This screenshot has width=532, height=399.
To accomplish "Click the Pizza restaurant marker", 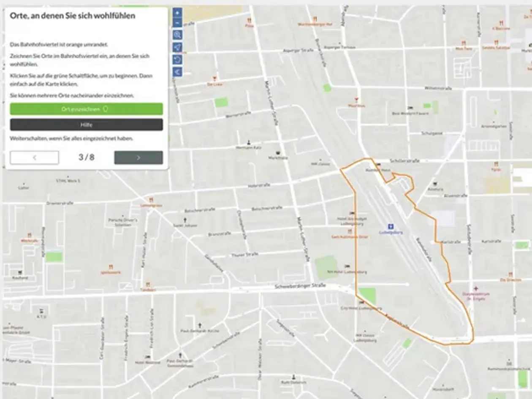I will 250,20.
